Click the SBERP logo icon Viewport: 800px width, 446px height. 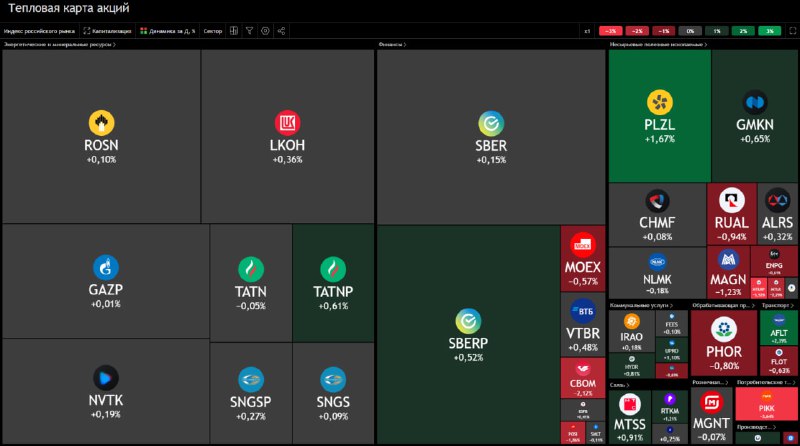(468, 321)
